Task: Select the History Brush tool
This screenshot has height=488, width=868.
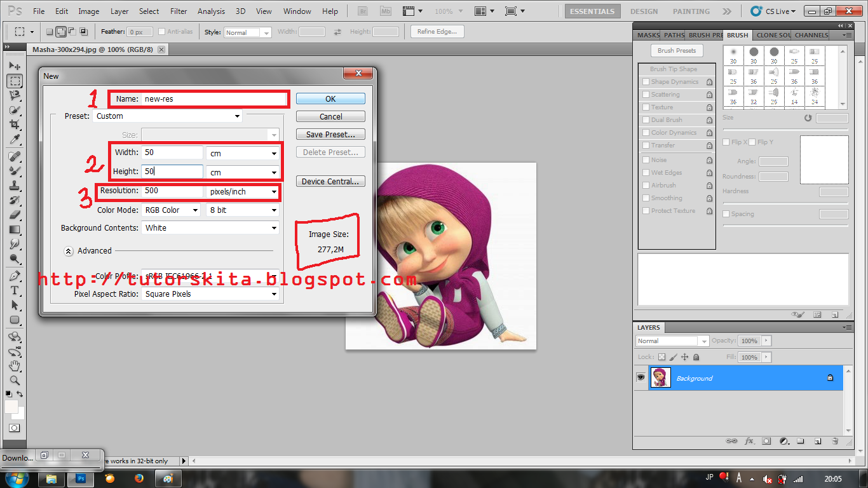Action: click(x=15, y=200)
